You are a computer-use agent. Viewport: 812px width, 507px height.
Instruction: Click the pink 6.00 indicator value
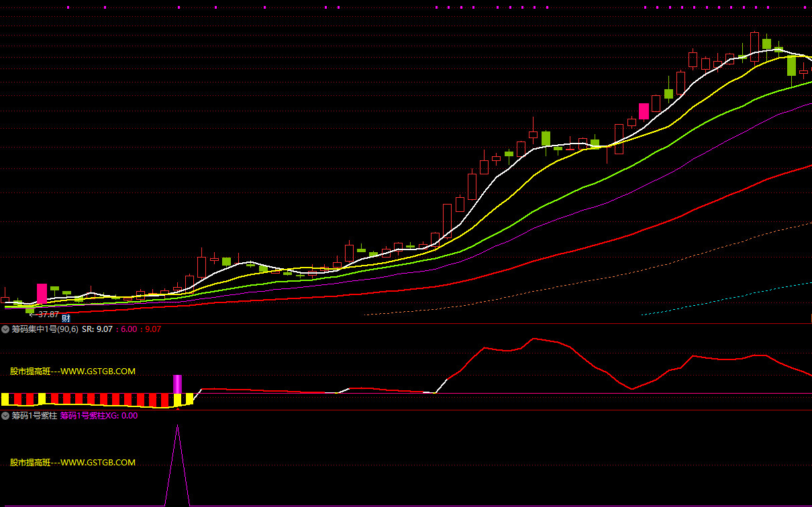click(x=128, y=329)
